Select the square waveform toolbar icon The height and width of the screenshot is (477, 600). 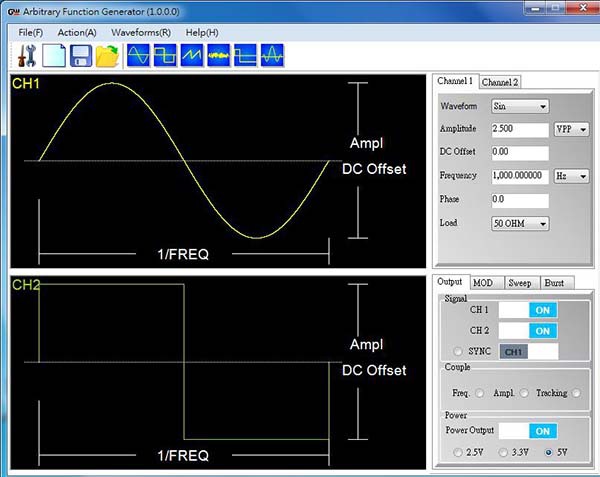(165, 55)
